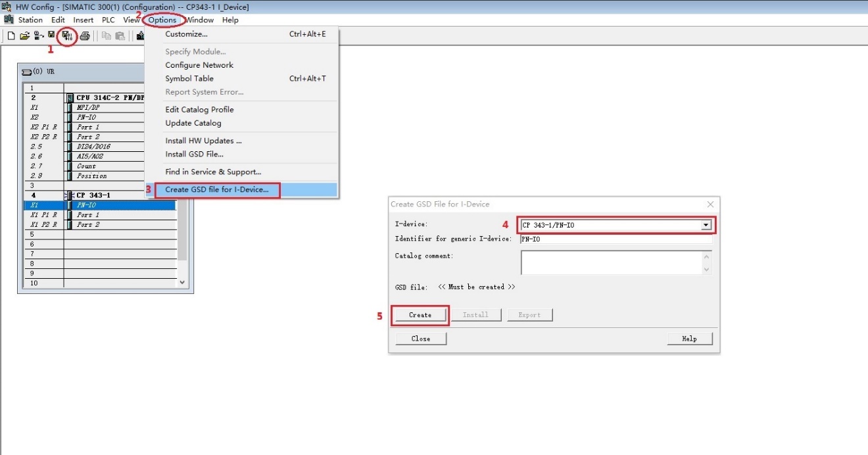The height and width of the screenshot is (455, 868).
Task: Click the Catalog comment scroll down arrow
Action: coord(707,270)
